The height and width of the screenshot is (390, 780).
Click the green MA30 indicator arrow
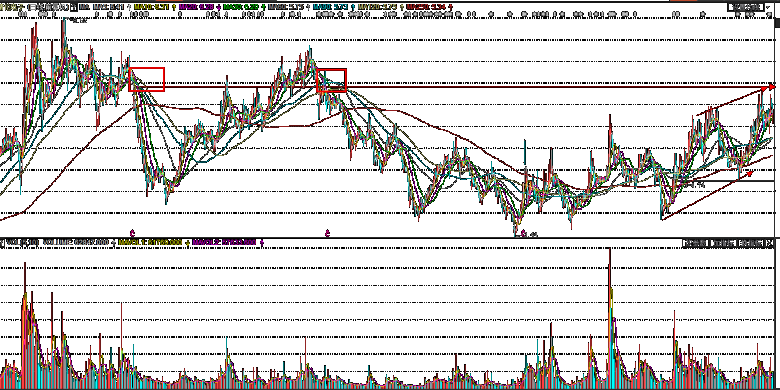pyautogui.click(x=263, y=7)
